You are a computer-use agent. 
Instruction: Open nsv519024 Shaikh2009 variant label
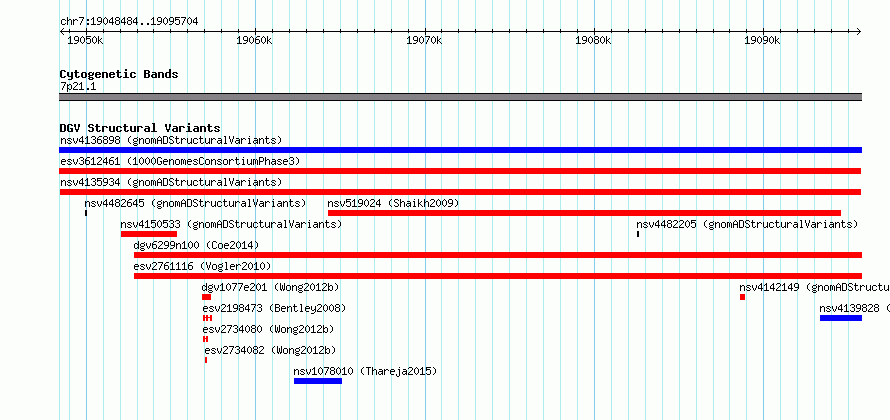[393, 203]
